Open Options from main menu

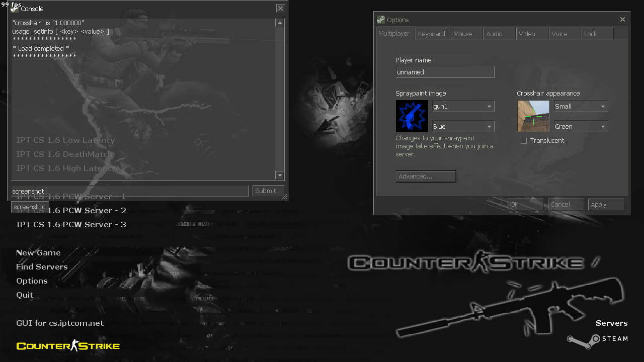[32, 281]
